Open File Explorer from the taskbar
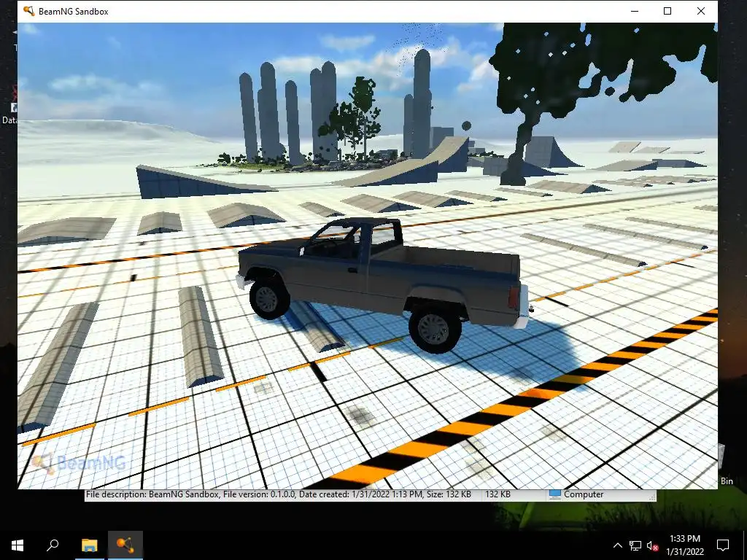Screen dimensions: 747x560 (89, 545)
